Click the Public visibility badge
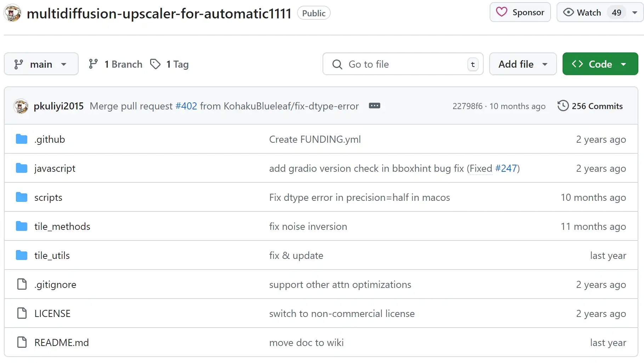Image resolution: width=644 pixels, height=363 pixels. 314,13
